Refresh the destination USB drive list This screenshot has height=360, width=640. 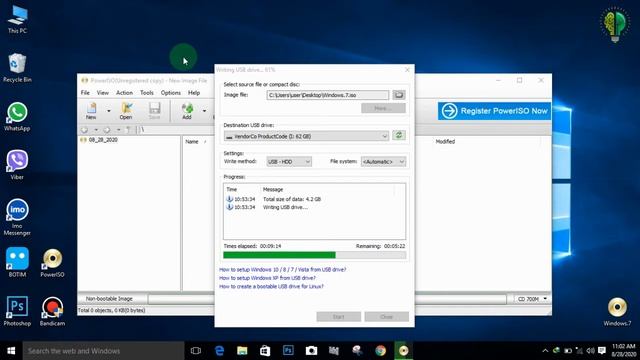[399, 136]
